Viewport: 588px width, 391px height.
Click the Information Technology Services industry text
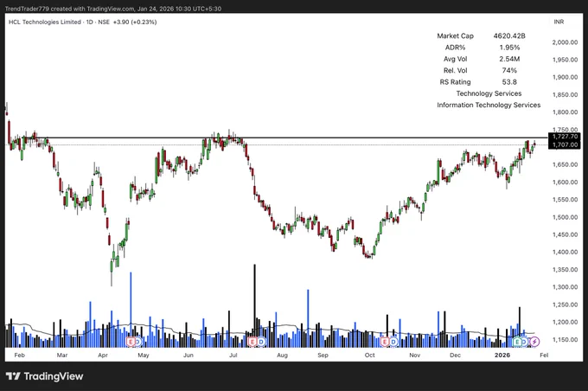(x=489, y=105)
